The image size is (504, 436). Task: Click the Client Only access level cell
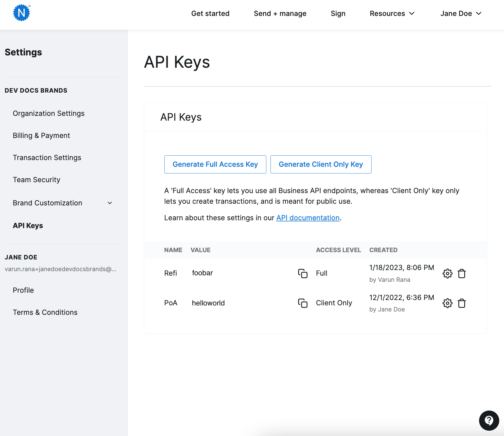(334, 303)
